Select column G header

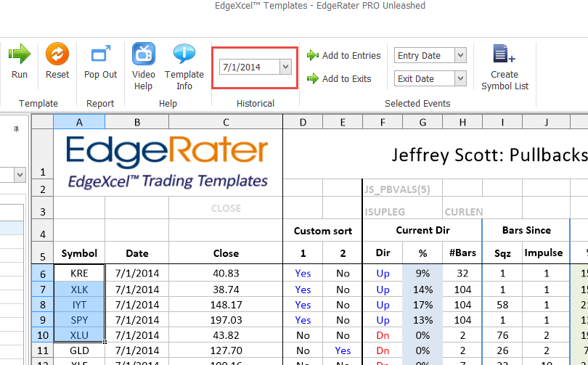click(x=422, y=122)
